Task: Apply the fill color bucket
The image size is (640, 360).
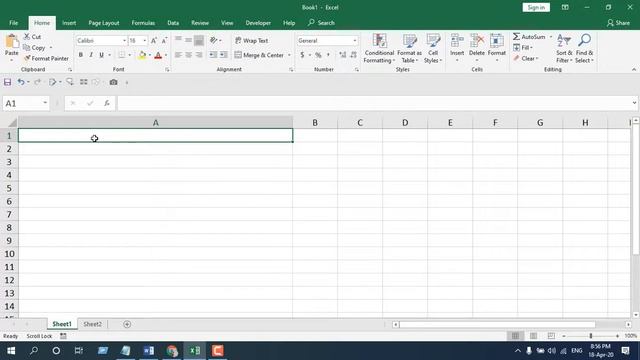Action: pyautogui.click(x=142, y=55)
